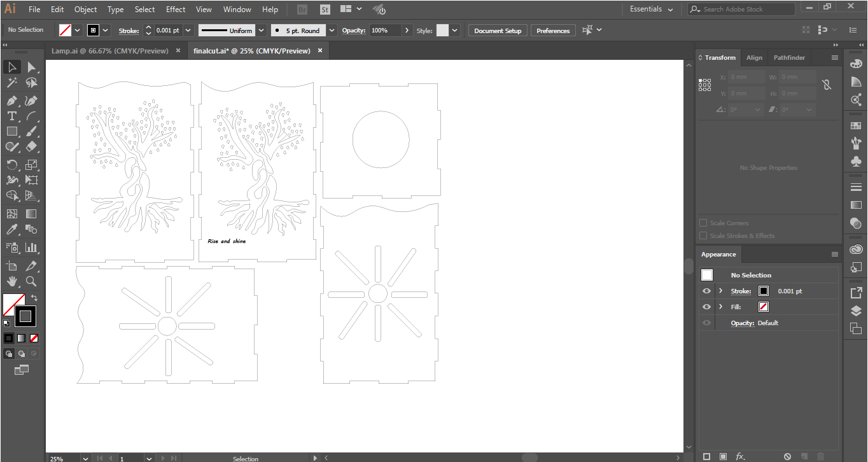Screen dimensions: 868x462
Task: Select the Direct Selection tool
Action: pos(31,67)
